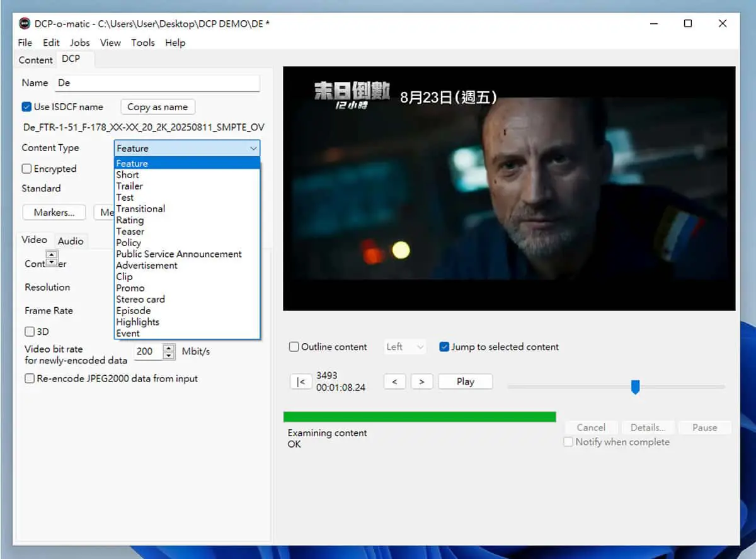Click the playback position slider handle
756x559 pixels.
[x=635, y=387]
